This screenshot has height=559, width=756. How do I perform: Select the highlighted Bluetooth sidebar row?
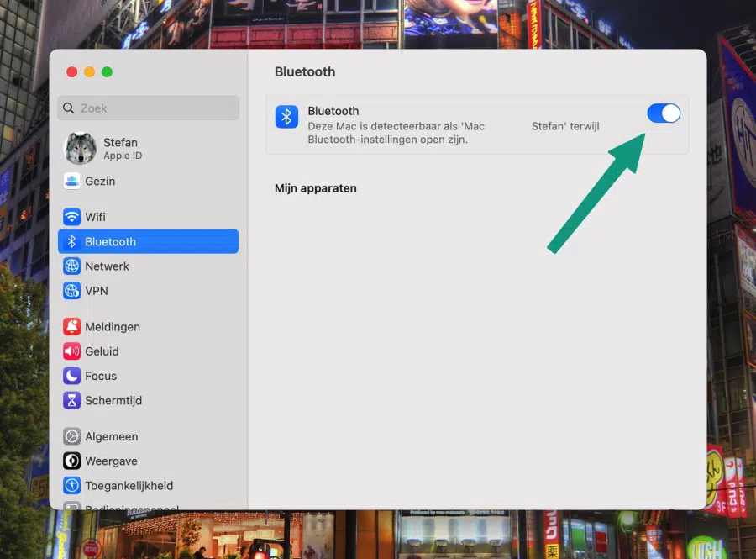[148, 241]
